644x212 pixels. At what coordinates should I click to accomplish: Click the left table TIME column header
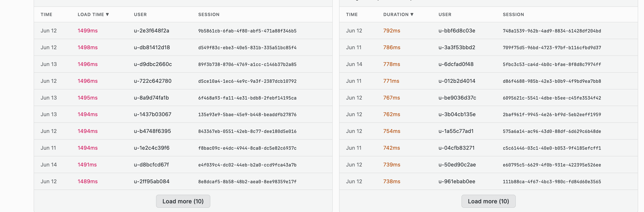[x=47, y=15]
